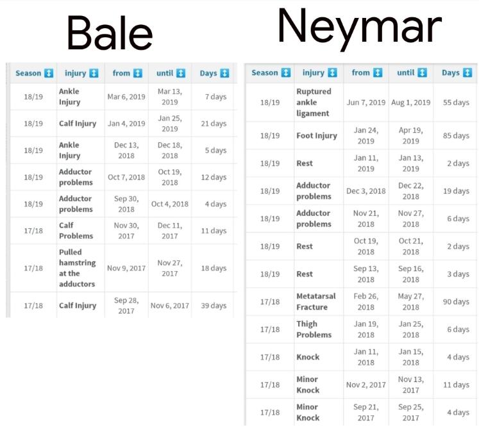Image resolution: width=479 pixels, height=448 pixels.
Task: Select Neymar's 'Foot Injury' row
Action: pyautogui.click(x=316, y=135)
